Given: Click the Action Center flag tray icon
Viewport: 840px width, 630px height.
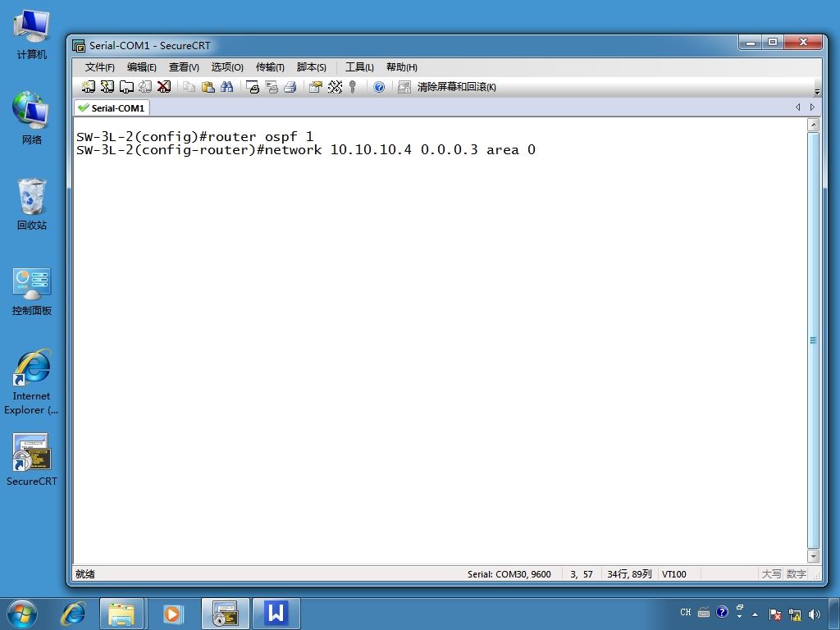Looking at the screenshot, I should pos(774,614).
